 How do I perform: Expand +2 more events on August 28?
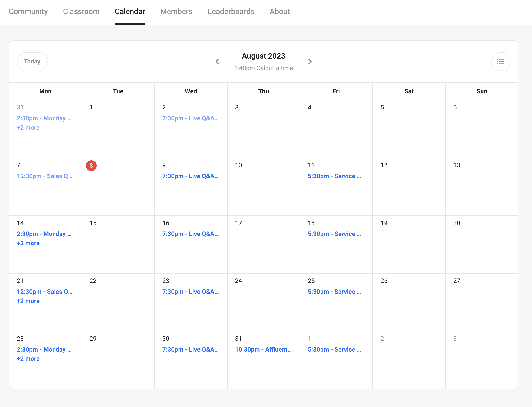click(x=28, y=358)
